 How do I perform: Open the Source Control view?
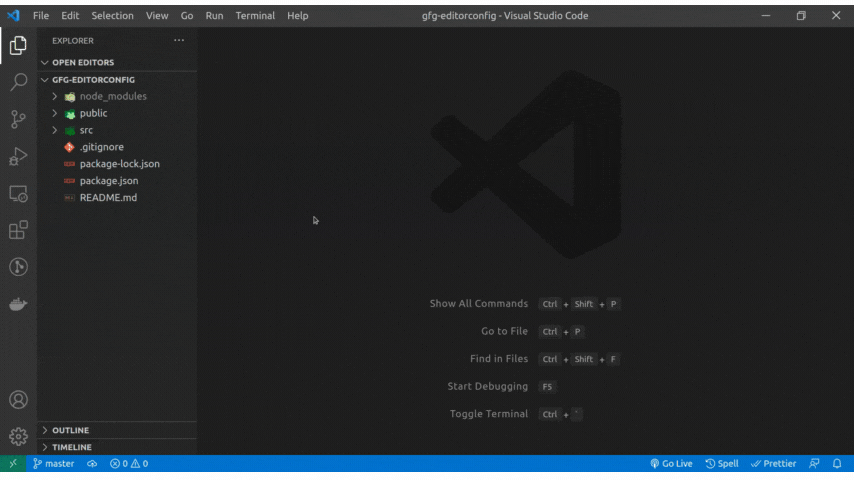18,119
